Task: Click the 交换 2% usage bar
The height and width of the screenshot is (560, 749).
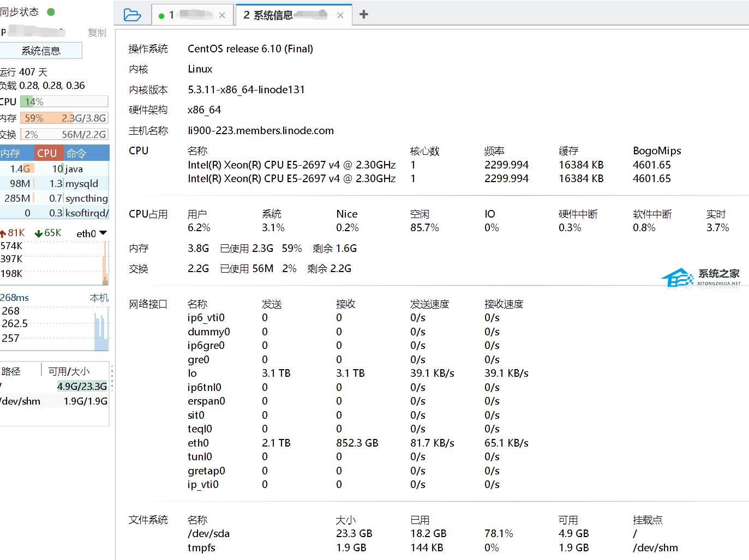Action: (x=64, y=134)
